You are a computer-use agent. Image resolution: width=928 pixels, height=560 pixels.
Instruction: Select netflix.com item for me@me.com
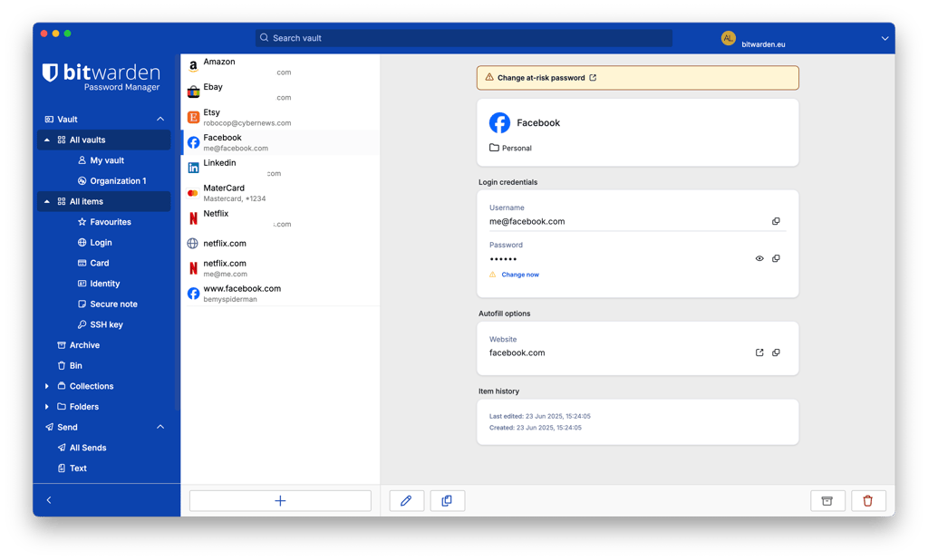pyautogui.click(x=280, y=269)
